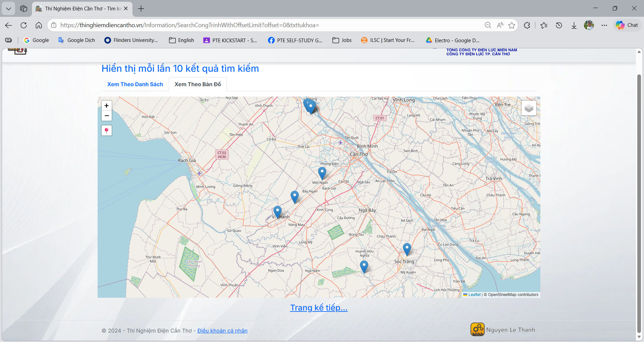Zoom in on the map with plus button
This screenshot has width=644, height=342.
[107, 106]
